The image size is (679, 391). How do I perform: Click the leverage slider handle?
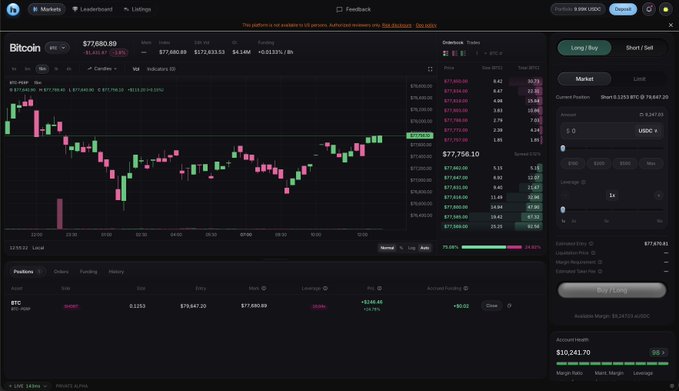point(563,210)
